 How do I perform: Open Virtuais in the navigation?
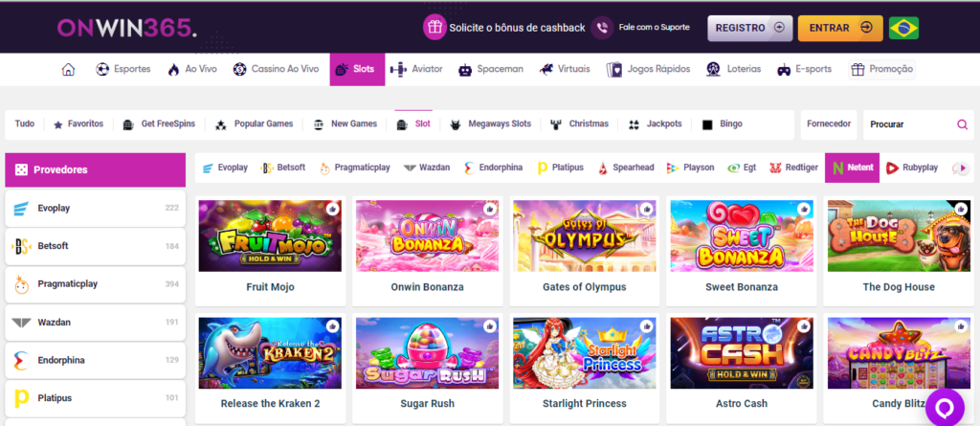click(x=565, y=70)
